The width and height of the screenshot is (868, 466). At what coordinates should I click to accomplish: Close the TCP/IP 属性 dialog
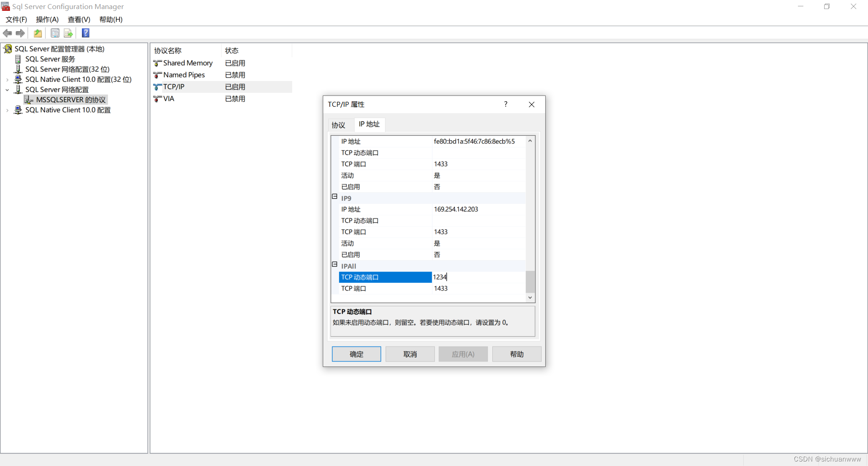(532, 105)
